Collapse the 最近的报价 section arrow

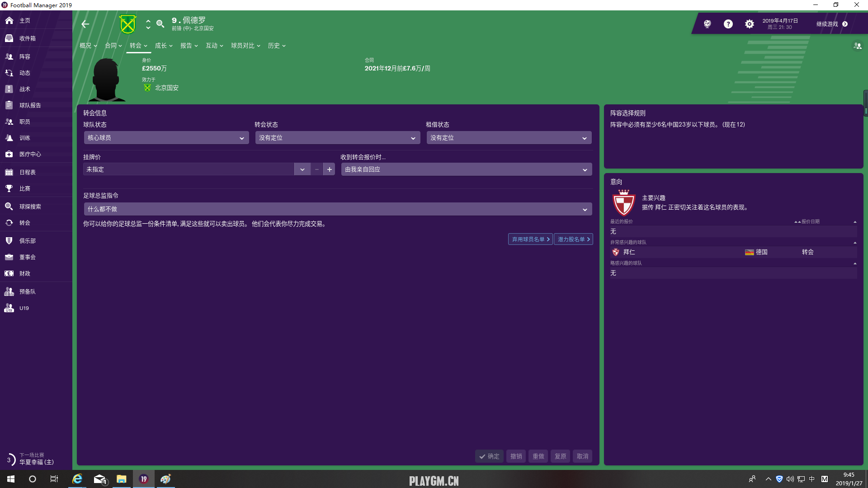coord(855,222)
